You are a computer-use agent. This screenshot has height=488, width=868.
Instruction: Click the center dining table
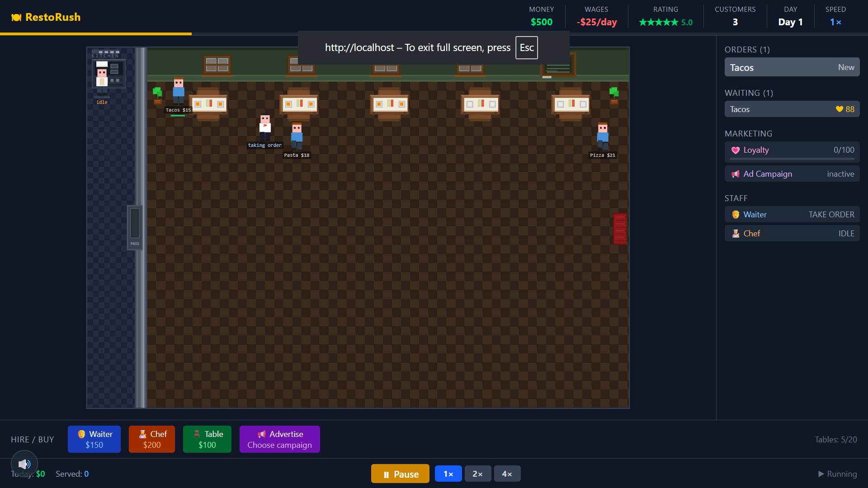tap(390, 104)
